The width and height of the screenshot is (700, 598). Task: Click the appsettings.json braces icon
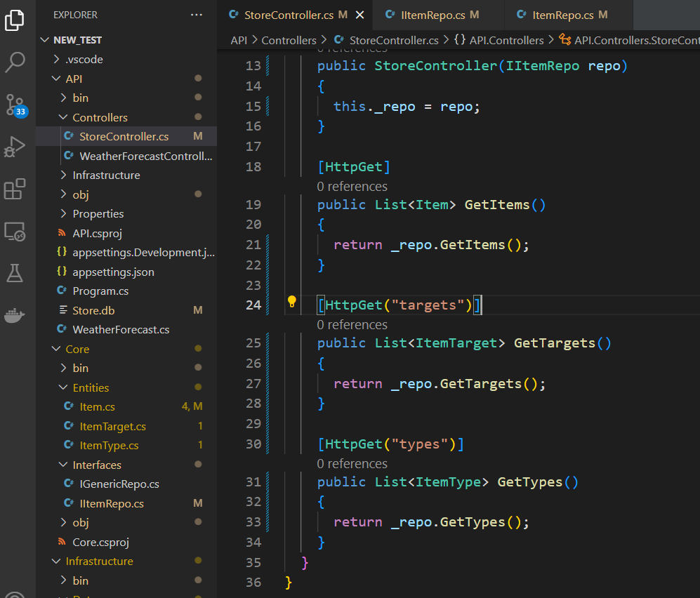pos(62,272)
